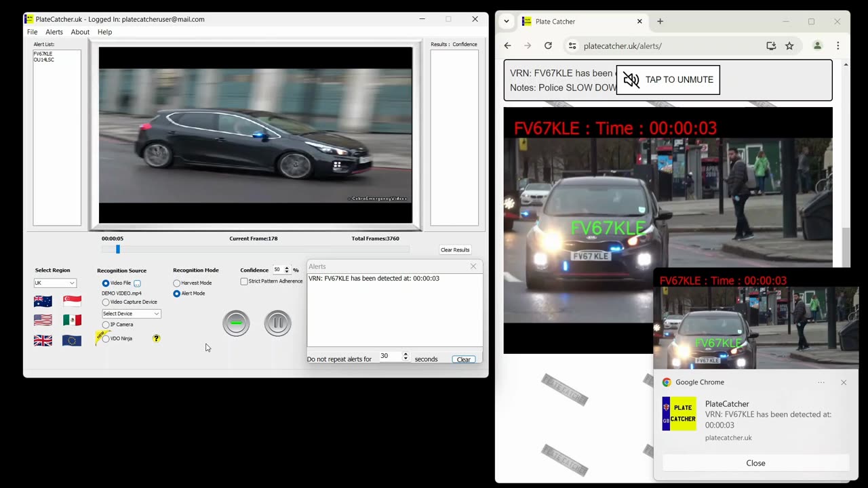
Task: Click the notification car thumbnail image
Action: 755,319
